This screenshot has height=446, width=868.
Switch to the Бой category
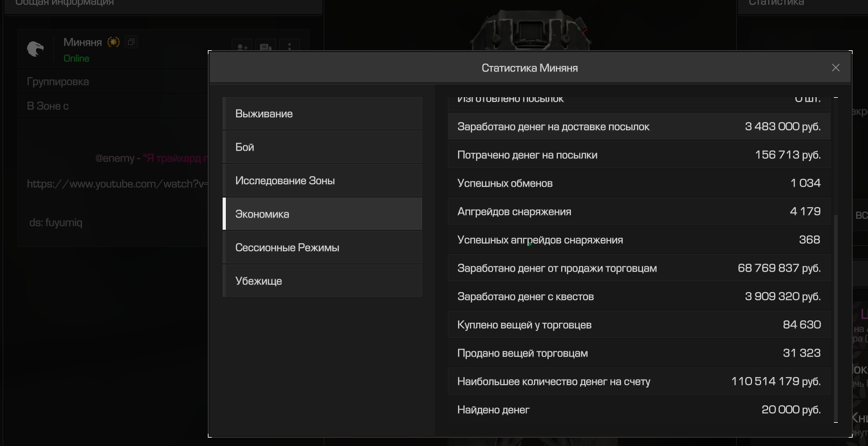click(322, 147)
